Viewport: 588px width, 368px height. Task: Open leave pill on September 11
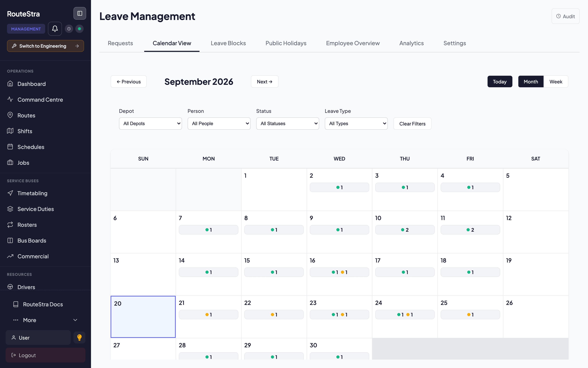[x=470, y=230]
